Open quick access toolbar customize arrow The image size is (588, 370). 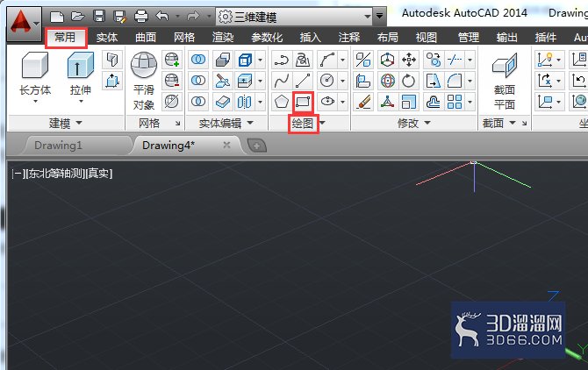pyautogui.click(x=379, y=16)
